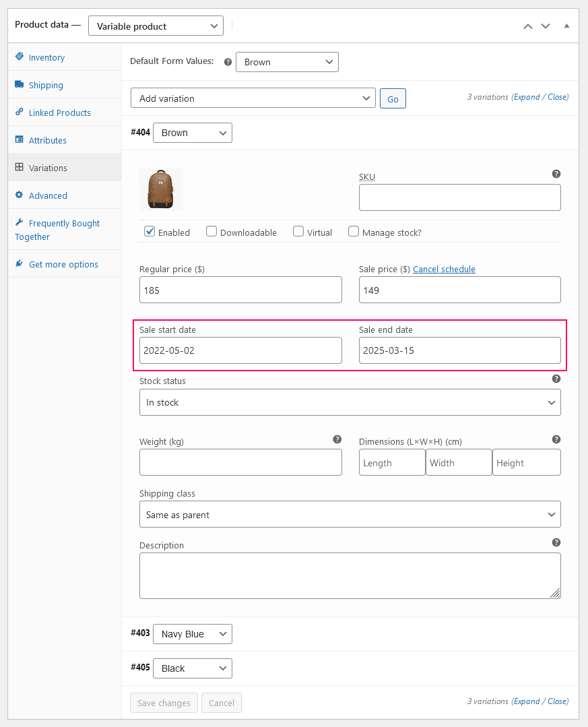Switch to the Linked Products tab
Screen dimensions: 588x727
[x=59, y=113]
